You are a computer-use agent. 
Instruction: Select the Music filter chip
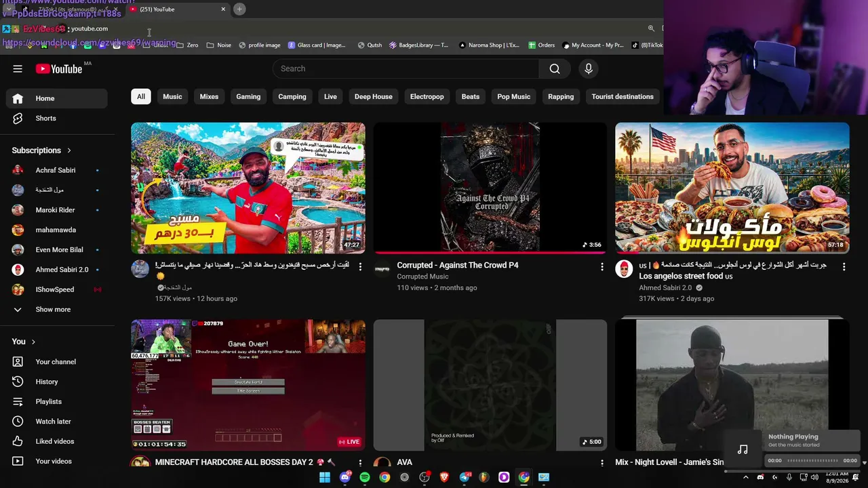172,96
